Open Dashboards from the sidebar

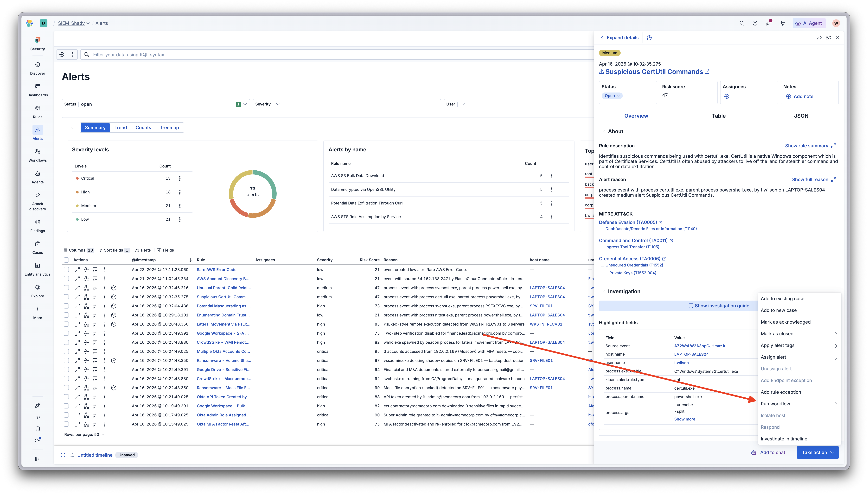37,90
